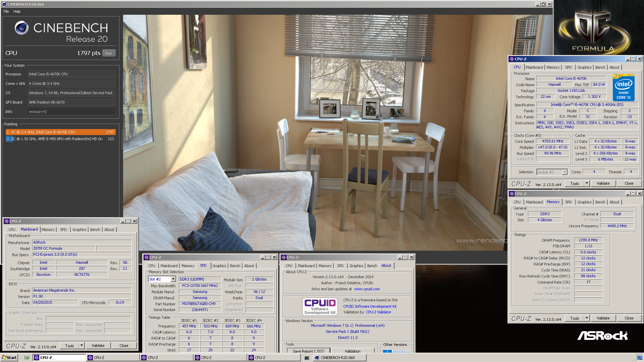The height and width of the screenshot is (362, 644).
Task: Click DRAM Frequency value 1299.8 MHz
Action: [x=588, y=240]
